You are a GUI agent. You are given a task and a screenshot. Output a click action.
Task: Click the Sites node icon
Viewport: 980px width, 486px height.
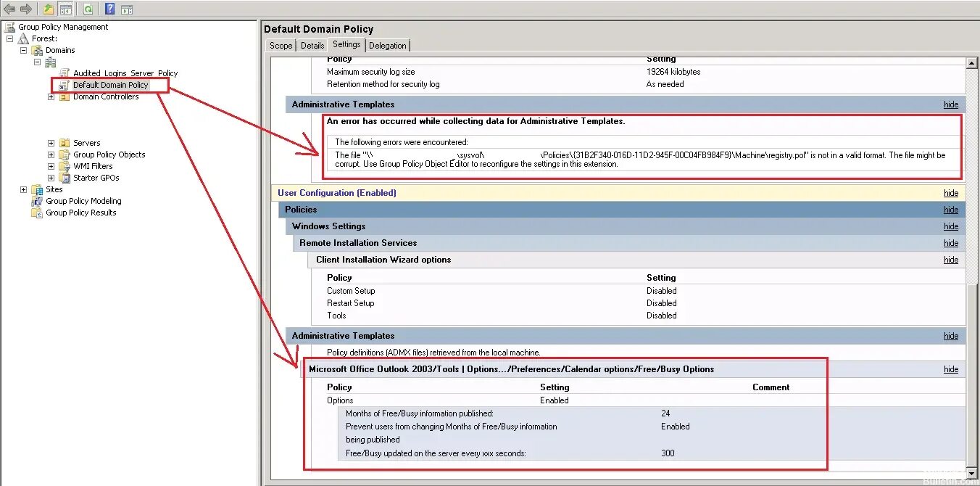(37, 189)
